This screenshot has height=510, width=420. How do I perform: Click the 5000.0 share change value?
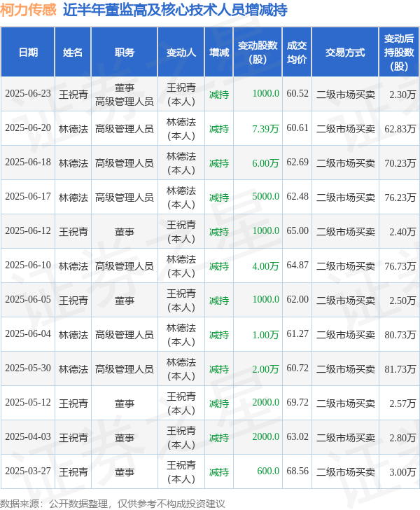pyautogui.click(x=265, y=196)
